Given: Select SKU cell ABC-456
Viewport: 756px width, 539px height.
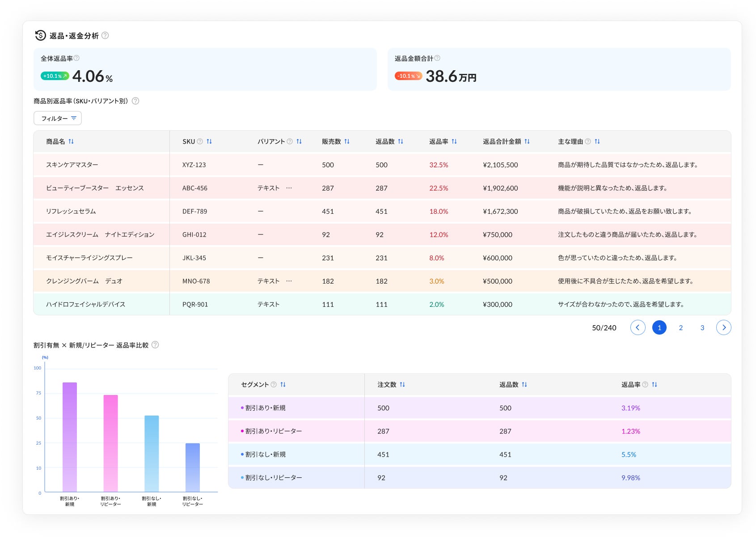Looking at the screenshot, I should (195, 188).
